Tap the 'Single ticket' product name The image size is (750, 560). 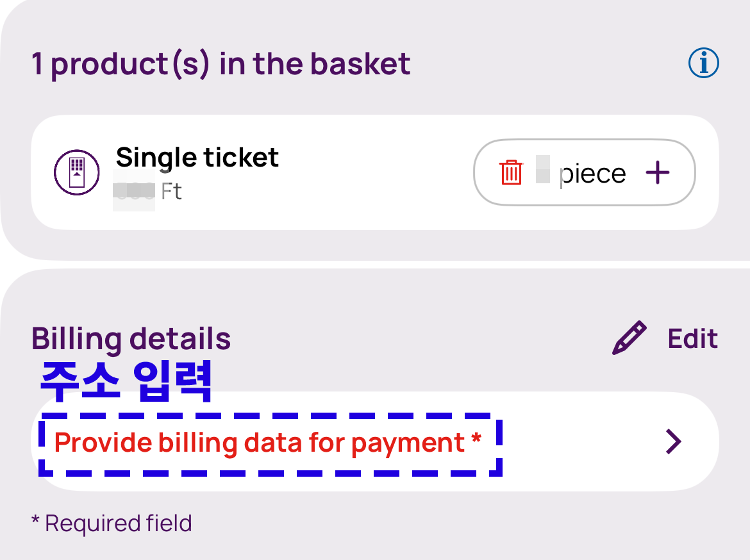click(x=197, y=157)
